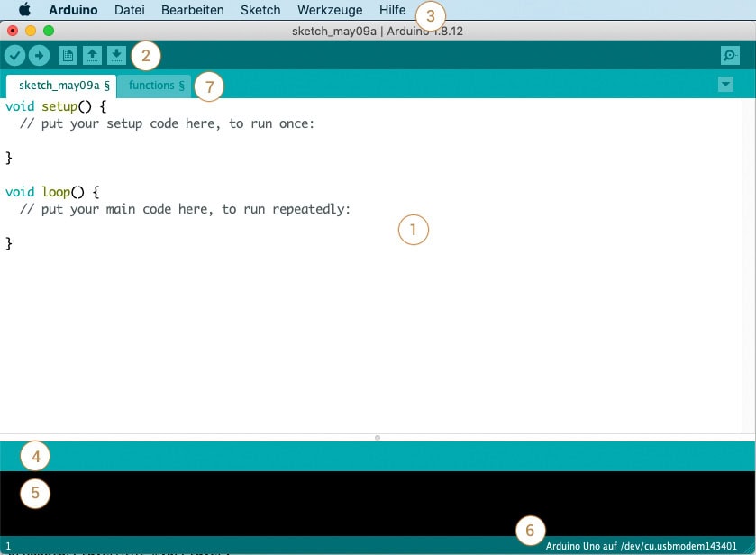Open the Hilfe menu
The width and height of the screenshot is (756, 555).
pos(393,10)
